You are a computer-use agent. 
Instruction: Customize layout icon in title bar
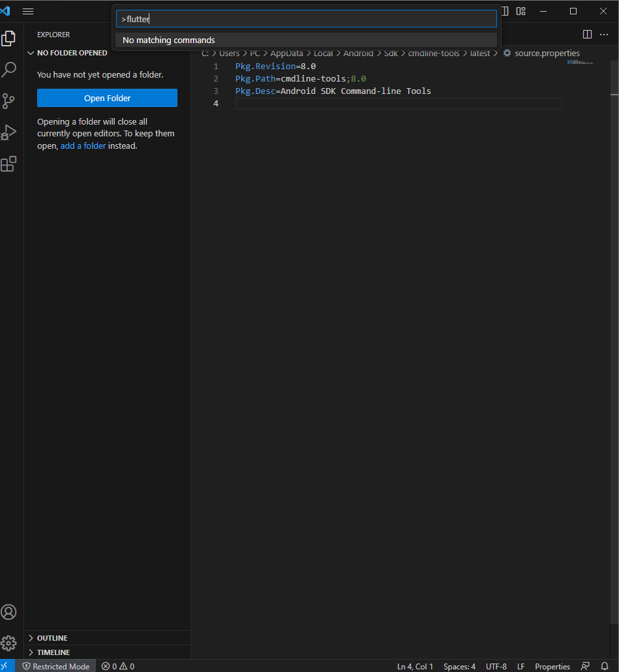point(521,11)
